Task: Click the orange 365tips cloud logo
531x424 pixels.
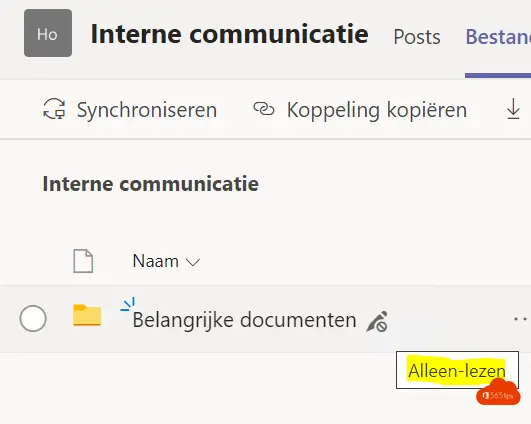Action: (498, 393)
